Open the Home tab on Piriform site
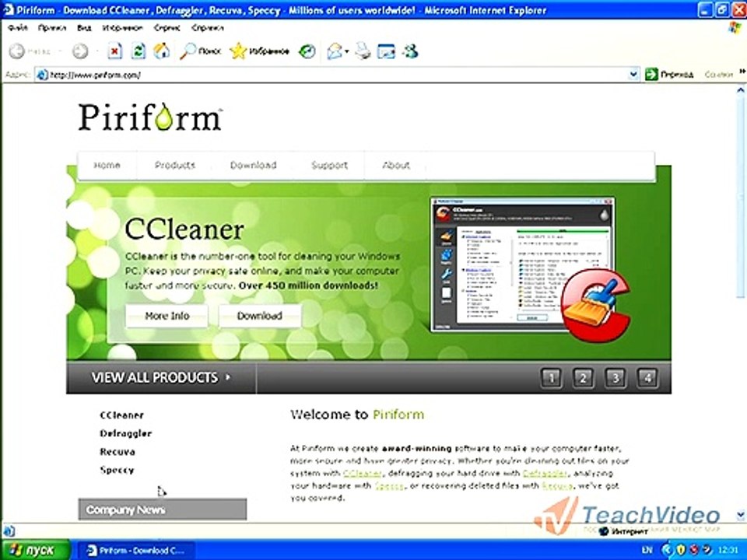Viewport: 747px width, 560px height. click(107, 165)
